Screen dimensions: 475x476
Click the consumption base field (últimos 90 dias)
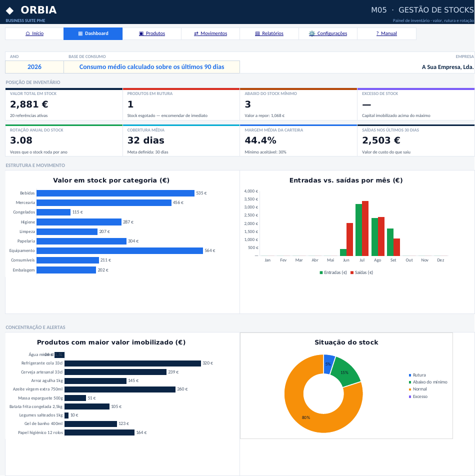152,67
